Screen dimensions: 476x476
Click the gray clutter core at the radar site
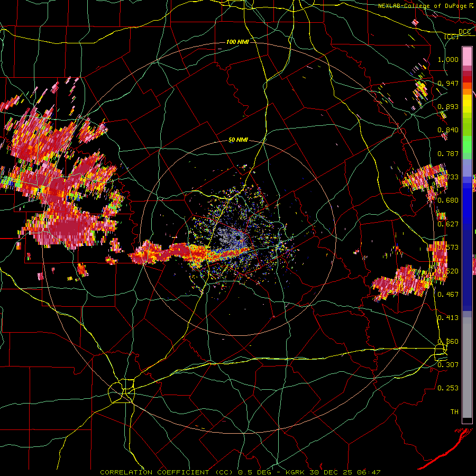(232, 237)
